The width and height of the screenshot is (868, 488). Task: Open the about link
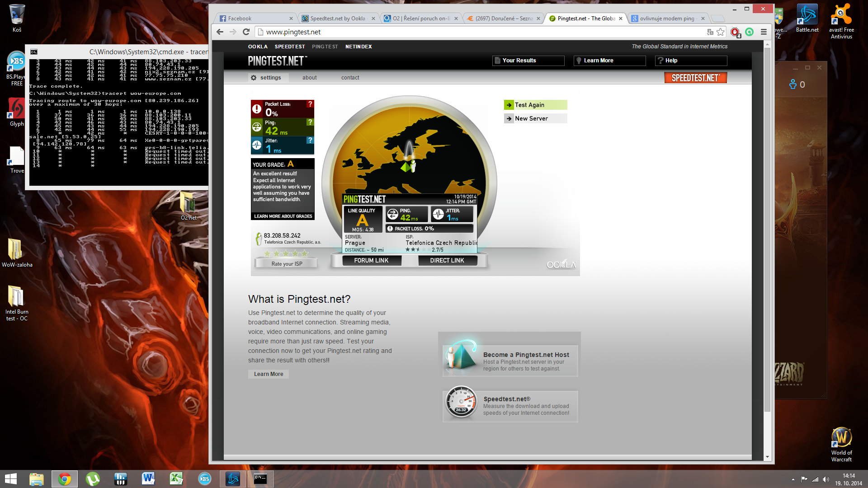coord(310,78)
